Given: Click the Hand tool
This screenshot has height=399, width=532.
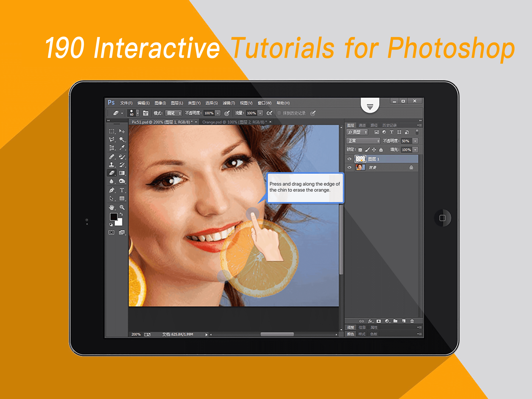Looking at the screenshot, I should (x=112, y=207).
